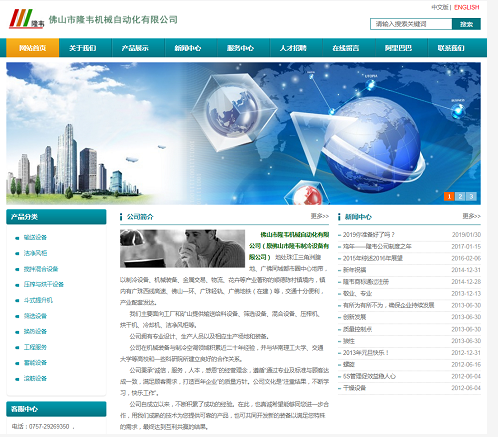Jump to banner slide 3
The image size is (498, 437).
(x=471, y=196)
